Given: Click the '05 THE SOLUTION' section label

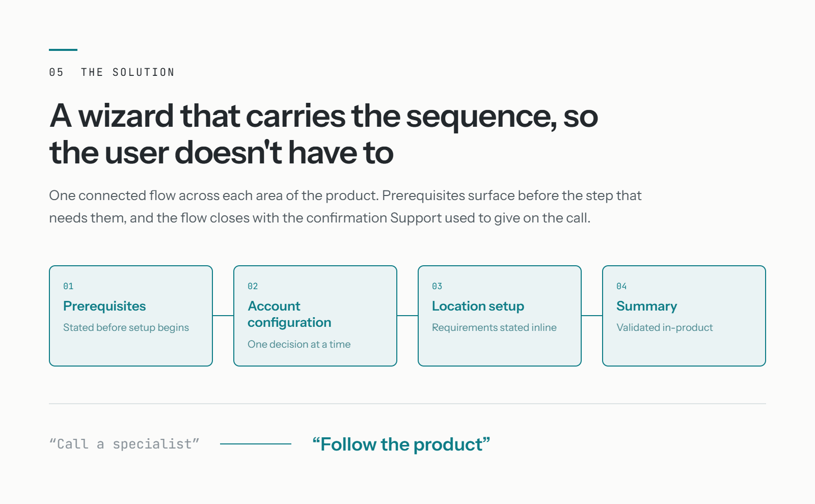Looking at the screenshot, I should pos(112,72).
